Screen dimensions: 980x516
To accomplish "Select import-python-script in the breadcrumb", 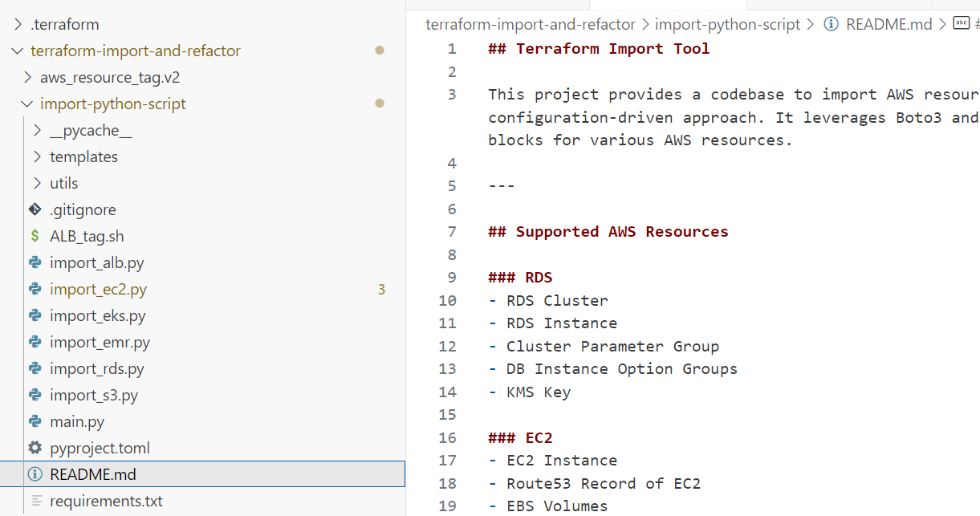I will [x=727, y=24].
